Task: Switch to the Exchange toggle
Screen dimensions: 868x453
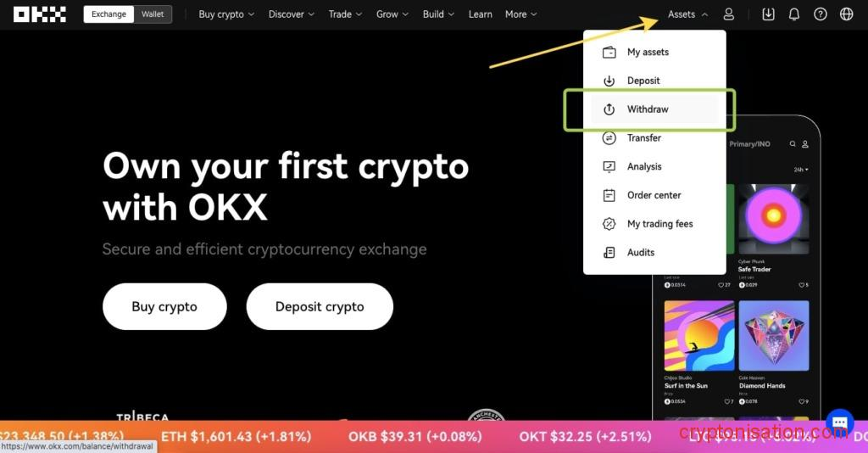Action: 108,14
